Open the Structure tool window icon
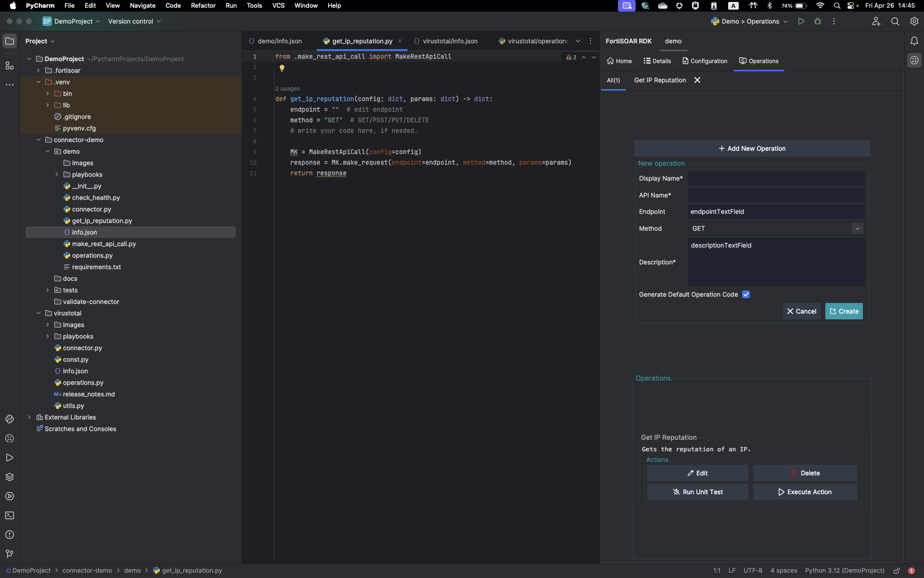The height and width of the screenshot is (578, 924). pos(10,66)
